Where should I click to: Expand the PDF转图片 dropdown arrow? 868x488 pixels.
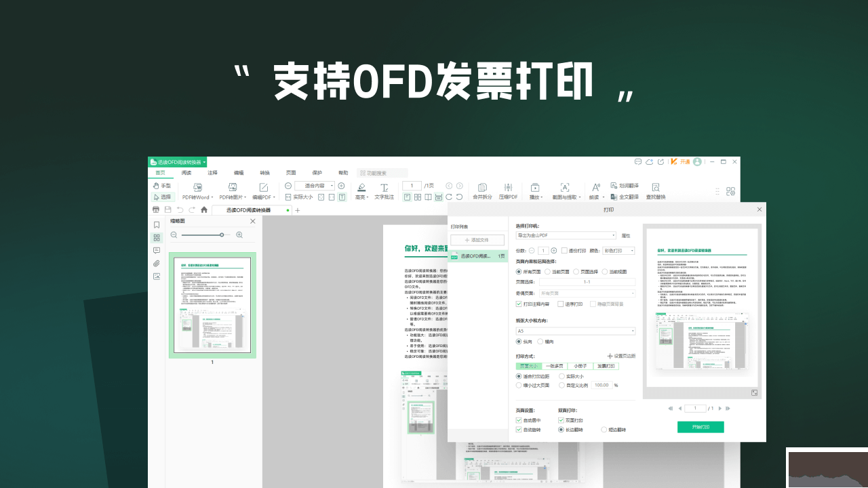pos(245,197)
